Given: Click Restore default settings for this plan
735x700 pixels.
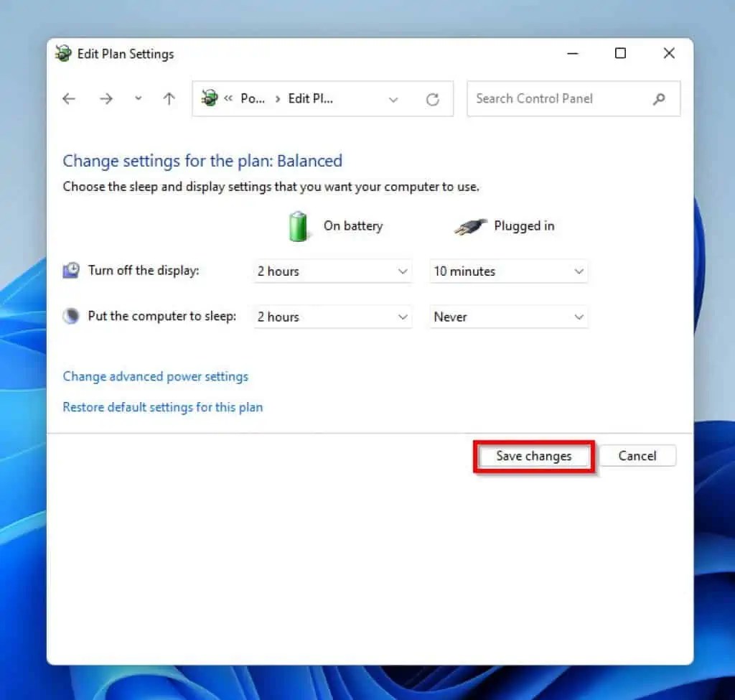Looking at the screenshot, I should 162,407.
